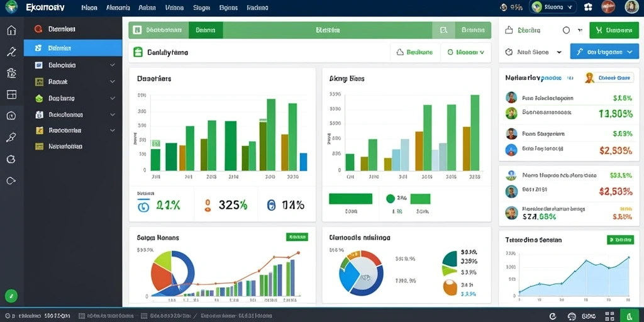Click the wide green legend bar under second chart
644x322 pixels.
pos(350,199)
